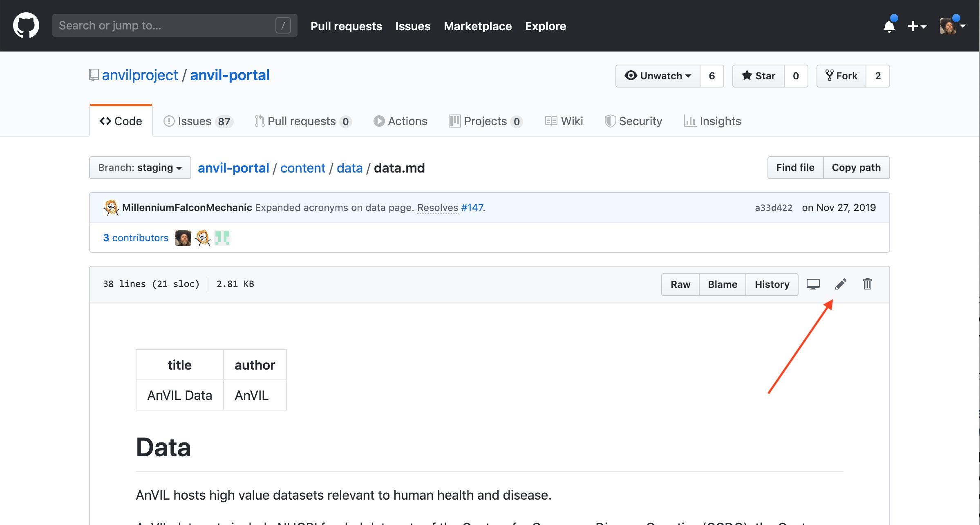980x525 pixels.
Task: Click the current file name data.md
Action: pos(399,168)
